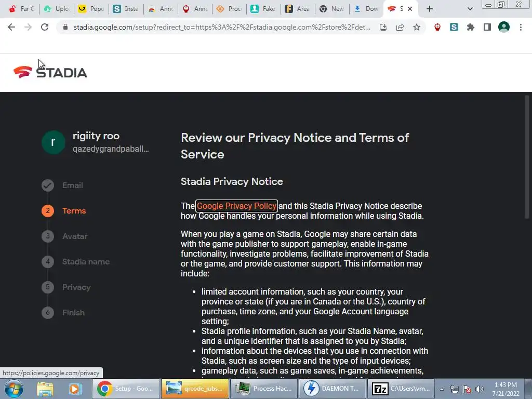Click the Stadia logo
Image resolution: width=532 pixels, height=399 pixels.
coord(50,72)
